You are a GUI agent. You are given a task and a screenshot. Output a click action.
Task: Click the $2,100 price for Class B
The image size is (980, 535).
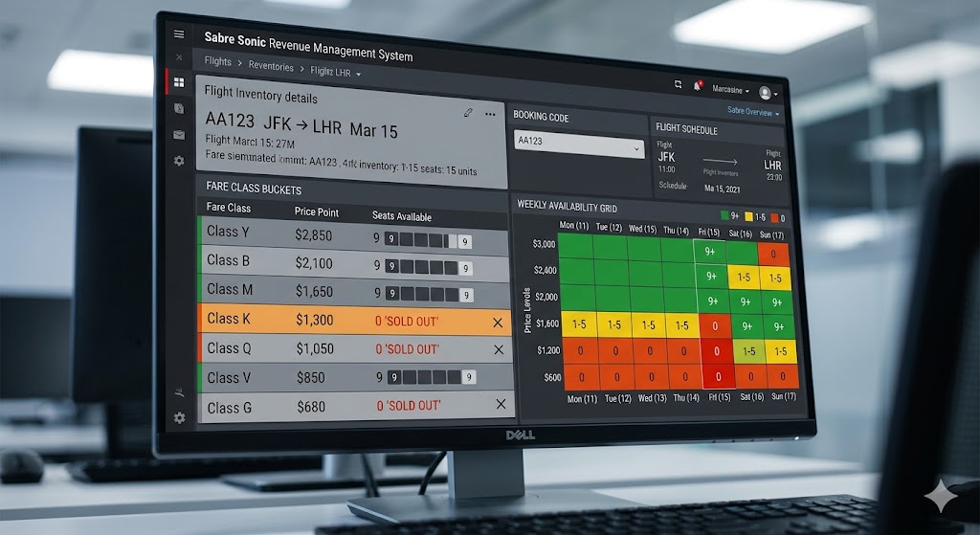(314, 263)
